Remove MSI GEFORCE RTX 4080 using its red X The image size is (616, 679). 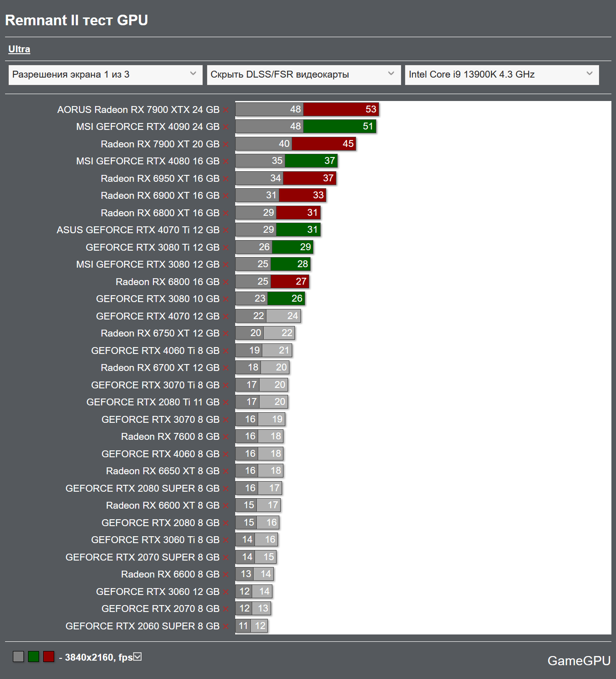pyautogui.click(x=226, y=162)
